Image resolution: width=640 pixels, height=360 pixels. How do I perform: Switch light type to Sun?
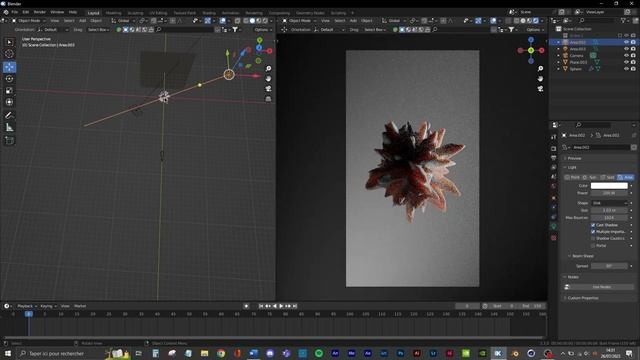point(590,178)
